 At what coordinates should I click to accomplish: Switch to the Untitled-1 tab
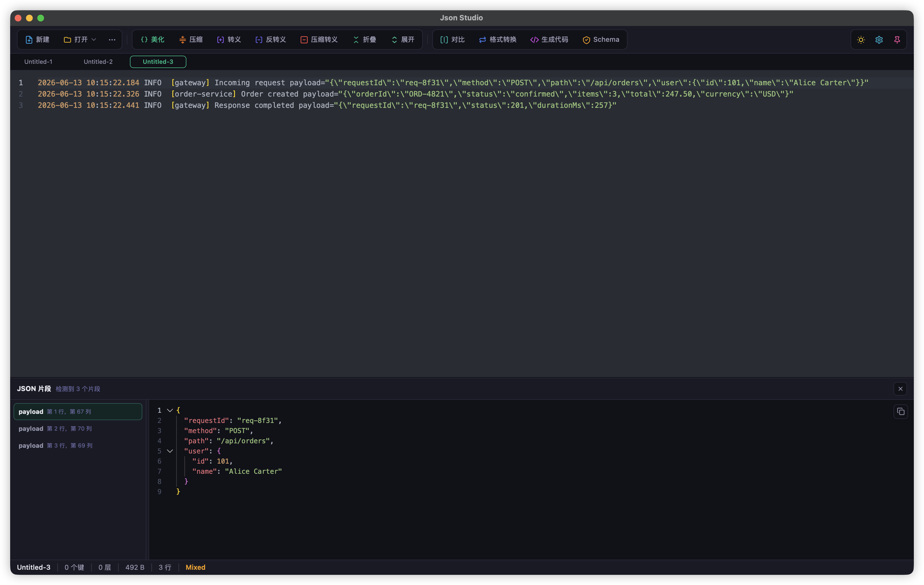click(x=38, y=62)
